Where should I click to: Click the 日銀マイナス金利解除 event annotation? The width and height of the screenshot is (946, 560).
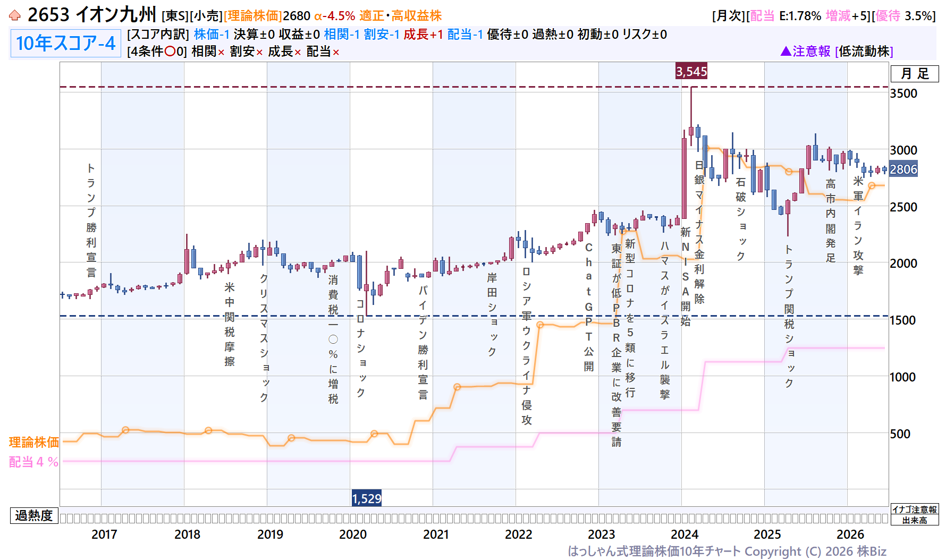(699, 232)
